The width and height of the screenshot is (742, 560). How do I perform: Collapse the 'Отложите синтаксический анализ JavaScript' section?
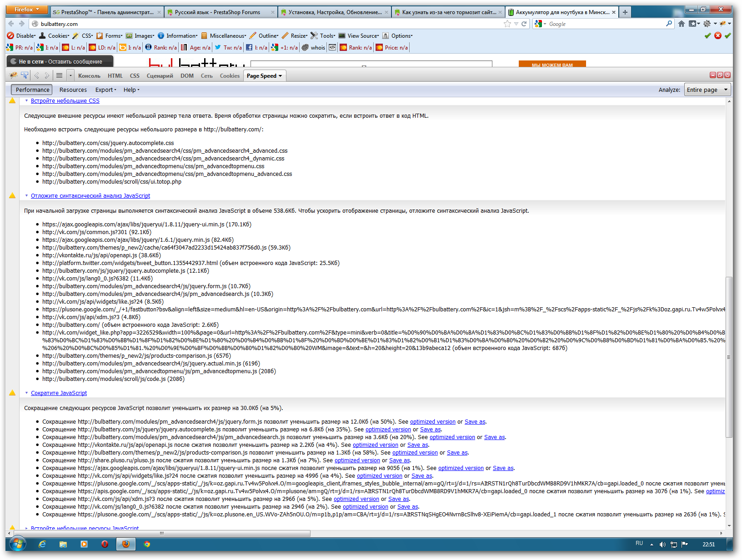point(26,196)
